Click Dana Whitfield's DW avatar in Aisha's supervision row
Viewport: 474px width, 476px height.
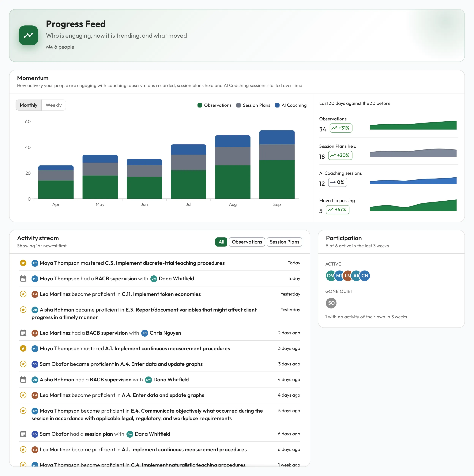click(149, 380)
